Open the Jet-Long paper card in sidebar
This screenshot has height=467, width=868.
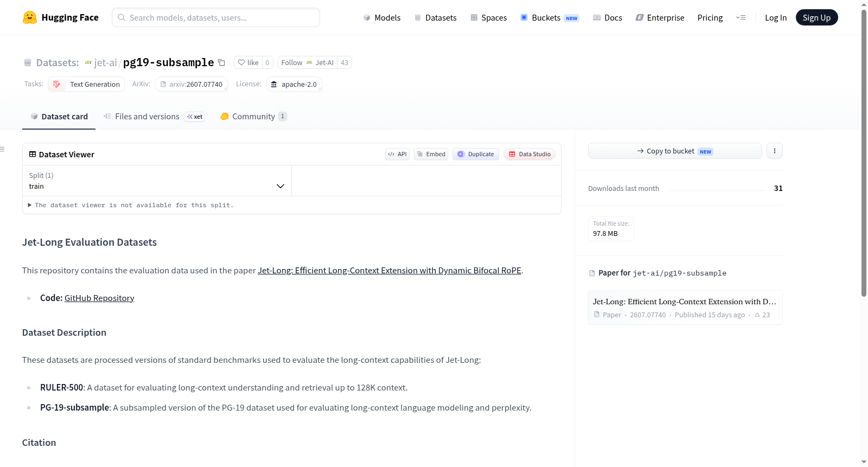click(685, 308)
